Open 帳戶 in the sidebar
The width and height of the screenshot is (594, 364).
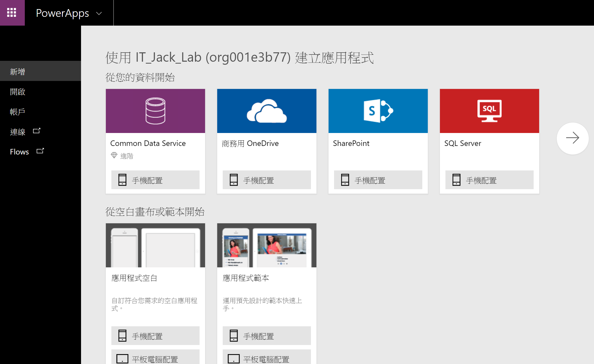(x=41, y=112)
